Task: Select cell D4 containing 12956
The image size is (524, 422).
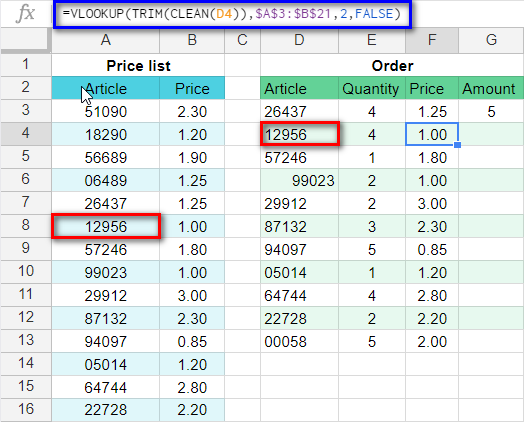Action: 299,134
